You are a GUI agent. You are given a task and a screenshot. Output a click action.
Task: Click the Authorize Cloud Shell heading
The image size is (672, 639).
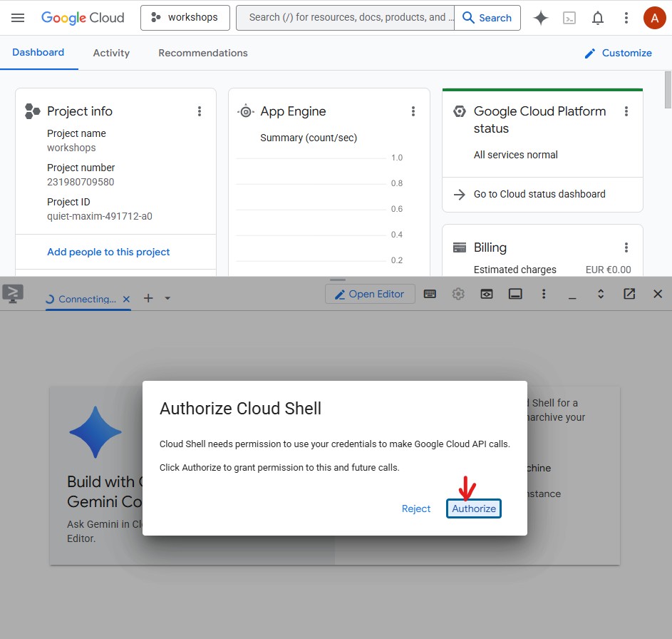[x=240, y=409]
